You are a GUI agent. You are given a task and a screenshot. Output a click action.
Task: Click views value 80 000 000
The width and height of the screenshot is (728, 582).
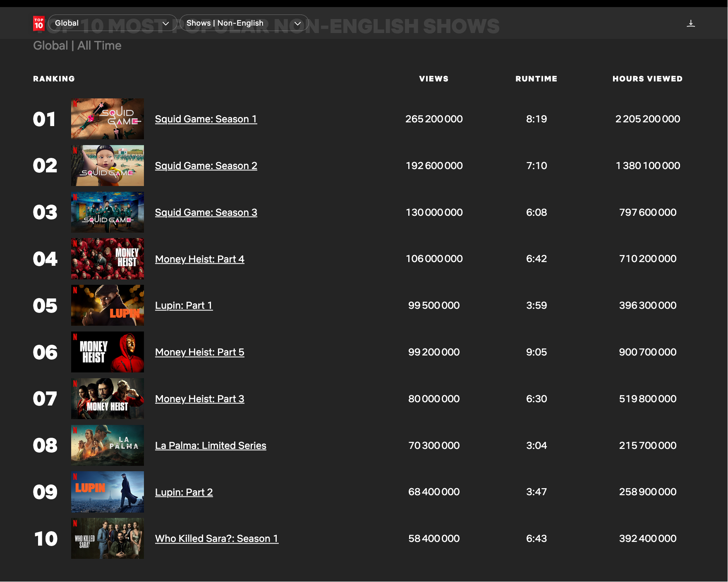(434, 399)
